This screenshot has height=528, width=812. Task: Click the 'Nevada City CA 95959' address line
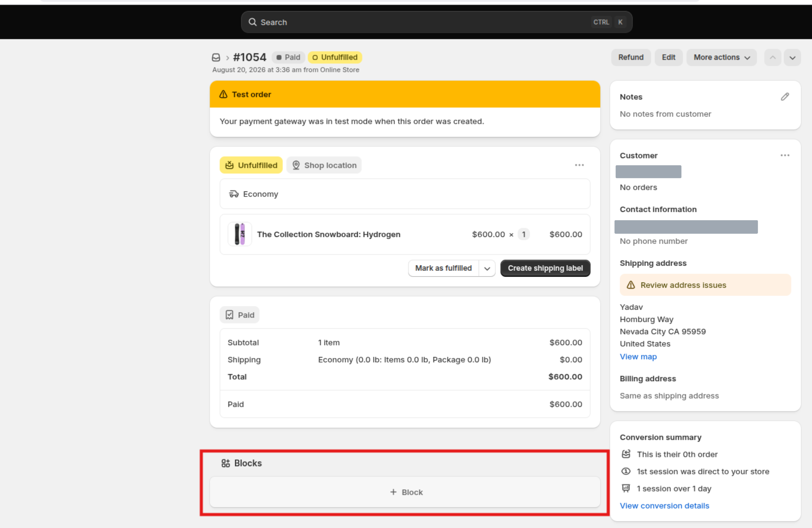[663, 332]
